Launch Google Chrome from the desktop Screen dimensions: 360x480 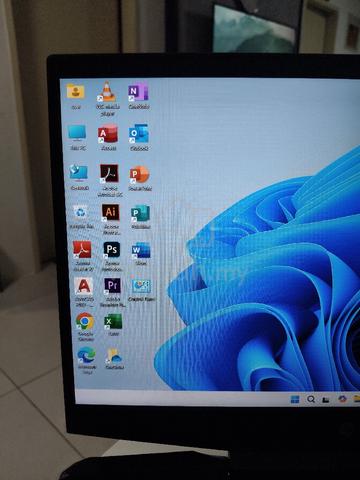85,321
